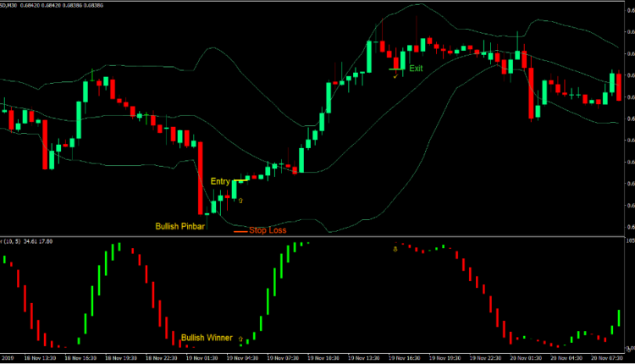
Task: Click the tall red Bullish Pinbar candle
Action: (202, 178)
